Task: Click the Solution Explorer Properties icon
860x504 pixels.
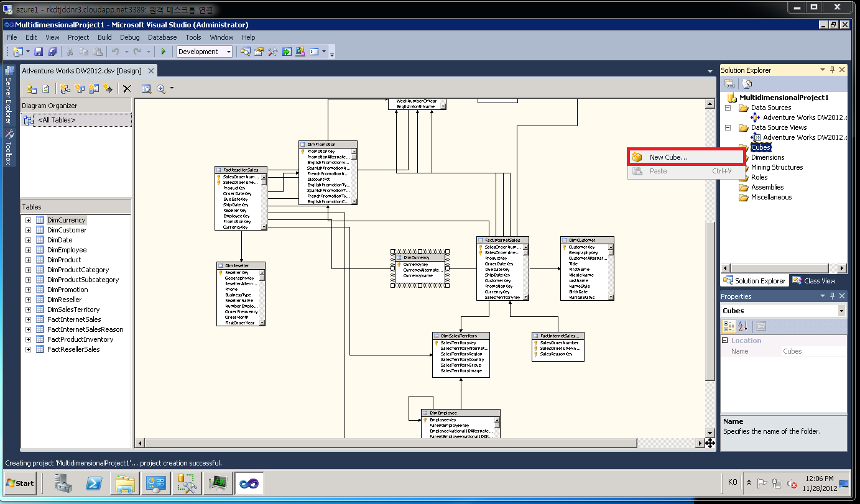Action: [x=729, y=84]
